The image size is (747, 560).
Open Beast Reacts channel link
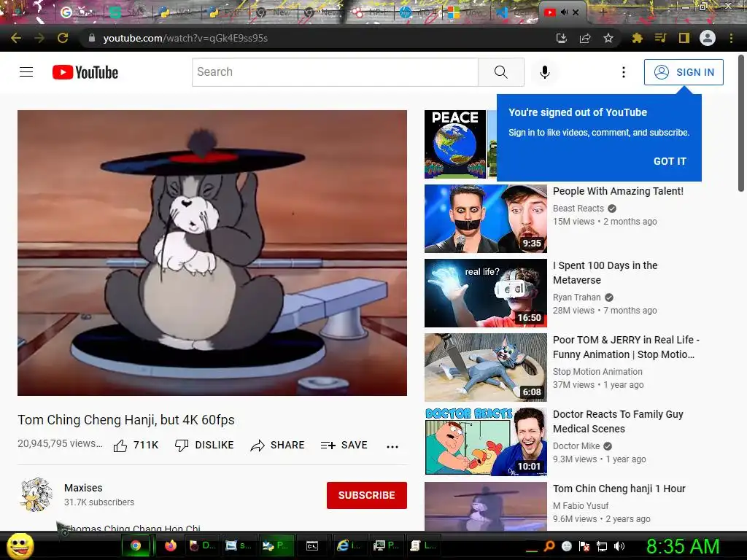[578, 208]
